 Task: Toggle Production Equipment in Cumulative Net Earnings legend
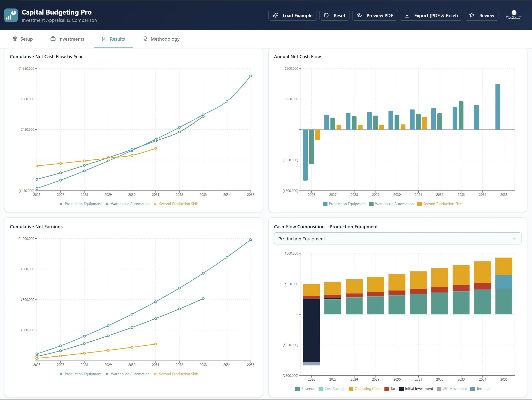80,374
